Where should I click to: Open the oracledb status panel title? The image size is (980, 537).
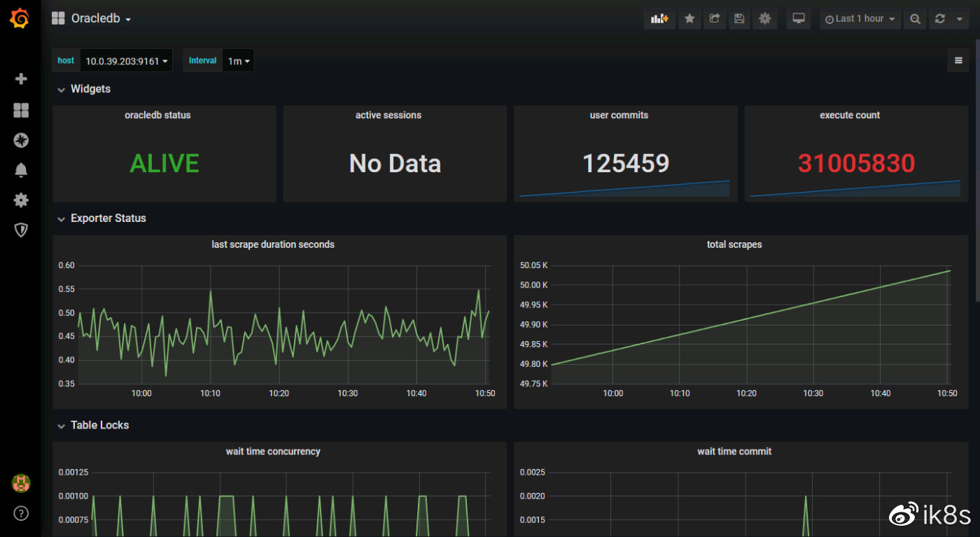157,115
